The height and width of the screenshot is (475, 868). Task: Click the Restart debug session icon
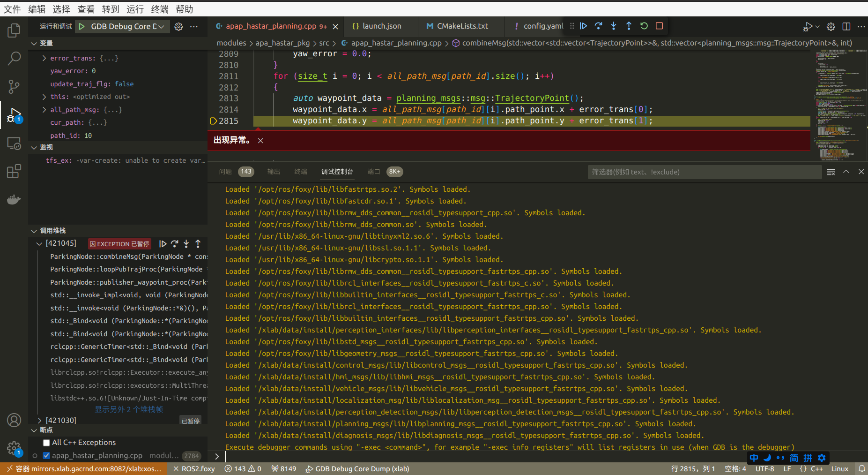coord(644,26)
